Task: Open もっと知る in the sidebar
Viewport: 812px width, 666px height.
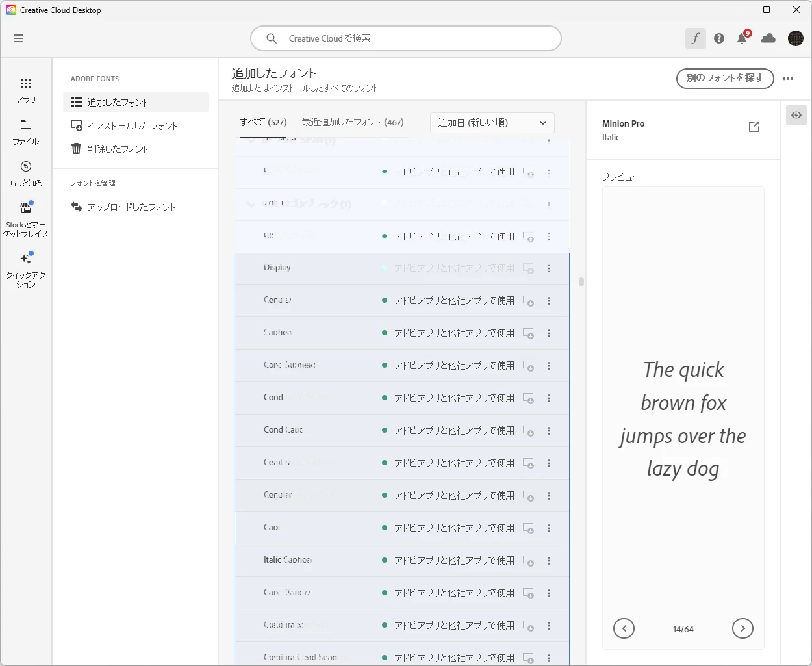Action: tap(26, 174)
